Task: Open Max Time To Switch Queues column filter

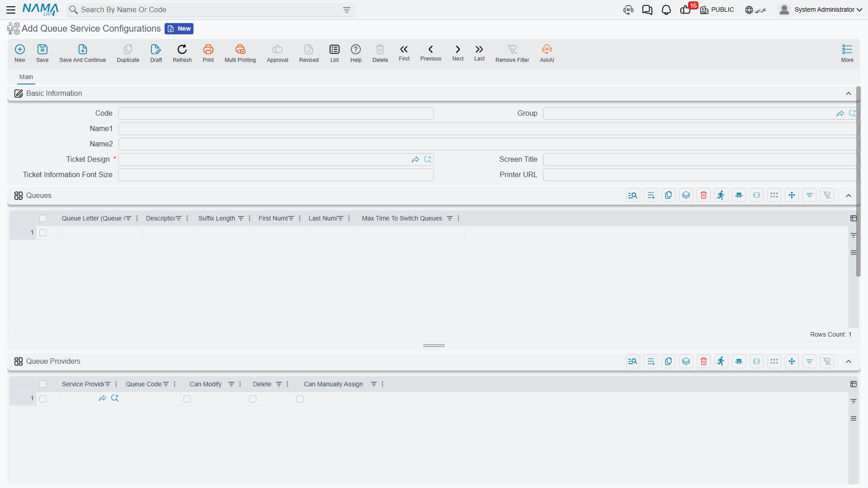Action: coord(450,218)
